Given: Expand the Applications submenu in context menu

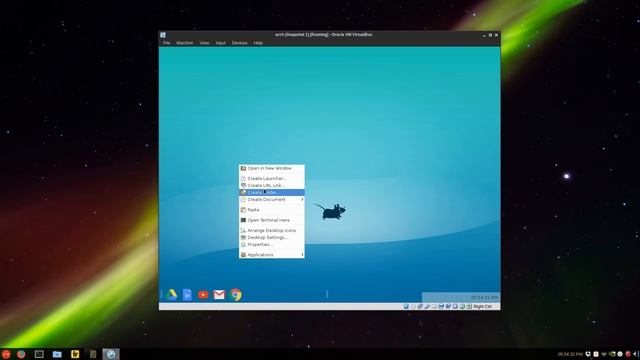Looking at the screenshot, I should [x=272, y=255].
